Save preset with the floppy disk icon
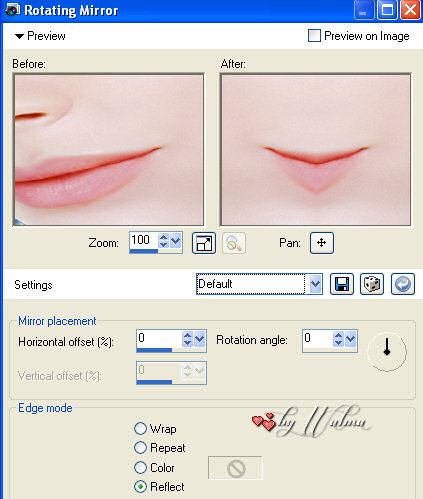 (x=342, y=284)
